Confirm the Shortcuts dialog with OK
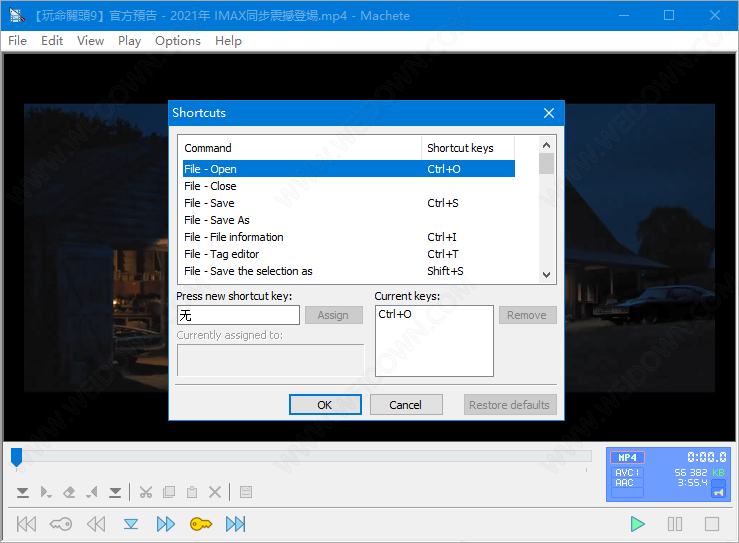This screenshot has height=543, width=739. 325,405
